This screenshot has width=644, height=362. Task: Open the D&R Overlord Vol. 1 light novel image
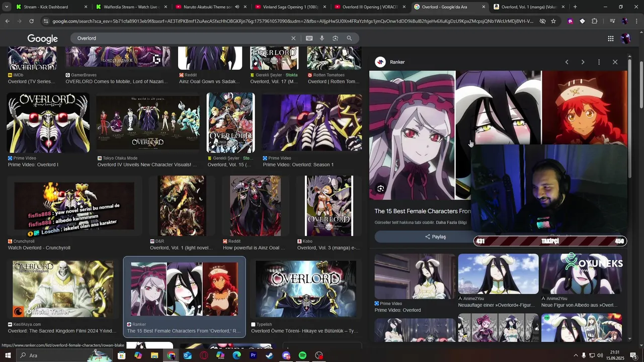click(x=182, y=206)
